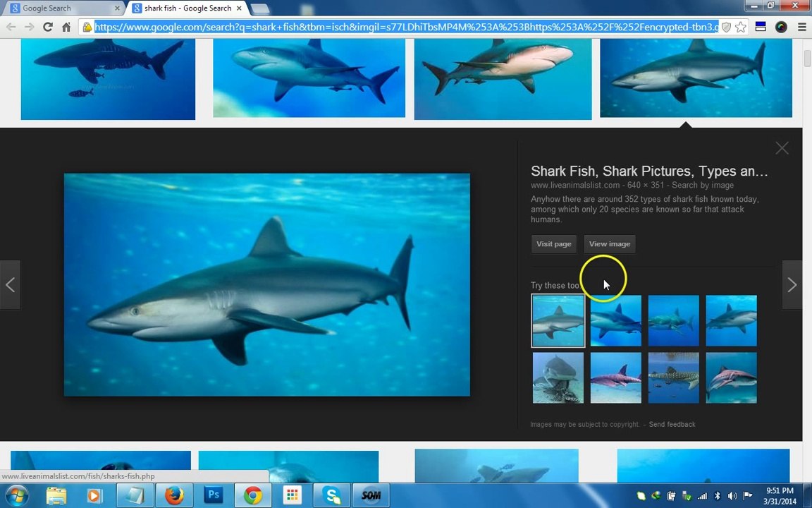This screenshot has height=508, width=812.
Task: Open Windows Explorer from taskbar
Action: pyautogui.click(x=56, y=496)
